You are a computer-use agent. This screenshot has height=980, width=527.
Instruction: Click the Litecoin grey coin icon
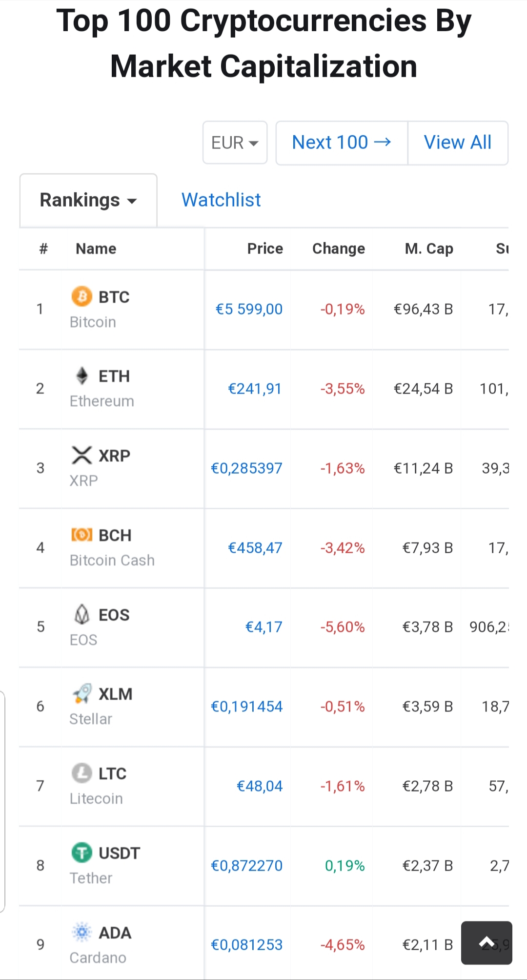(81, 773)
